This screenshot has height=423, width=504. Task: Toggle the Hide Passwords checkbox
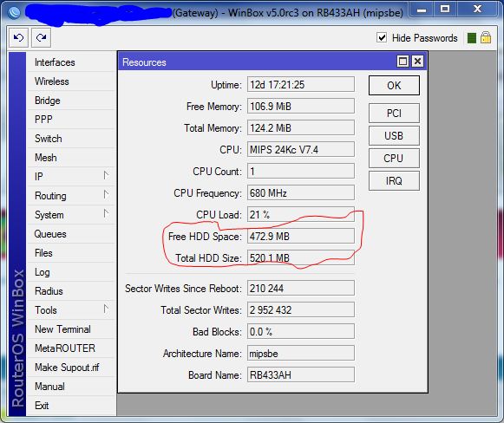tap(382, 37)
